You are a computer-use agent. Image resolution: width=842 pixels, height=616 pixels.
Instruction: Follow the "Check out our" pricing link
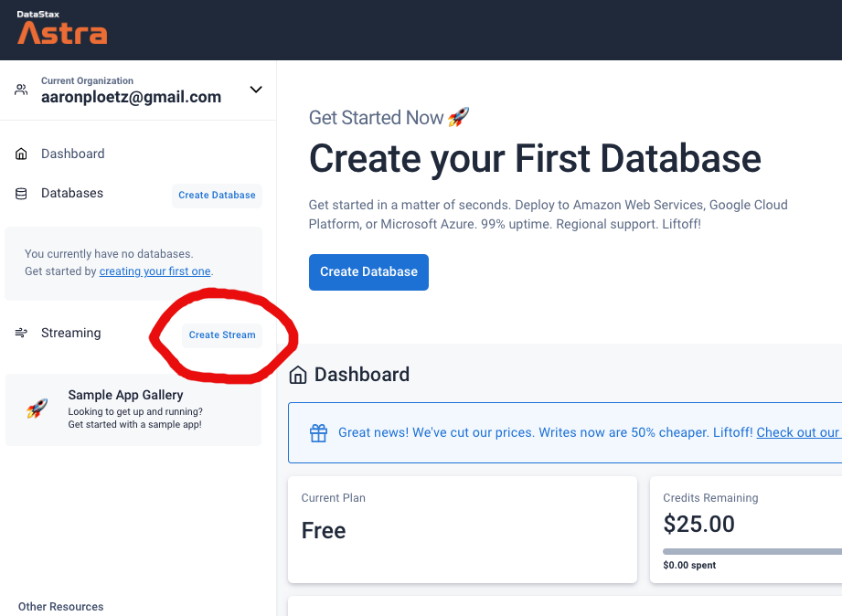coord(797,432)
